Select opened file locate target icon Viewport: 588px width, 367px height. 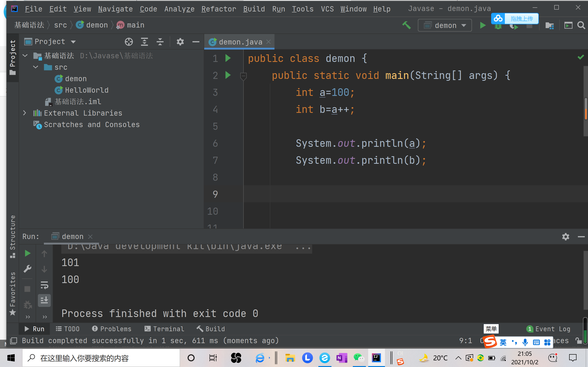(129, 42)
